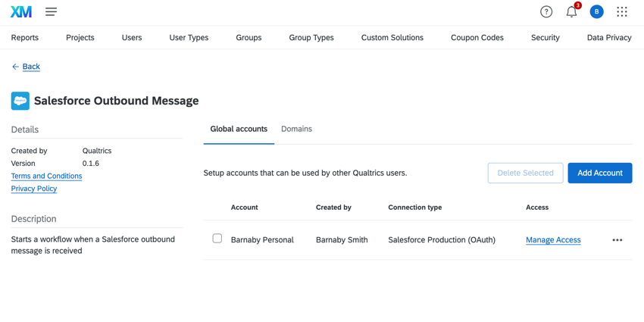Switch to the Domains tab
The image size is (644, 322).
tap(296, 129)
